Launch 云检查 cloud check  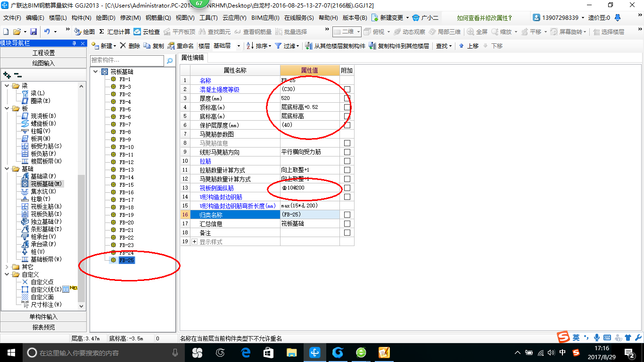(x=147, y=32)
